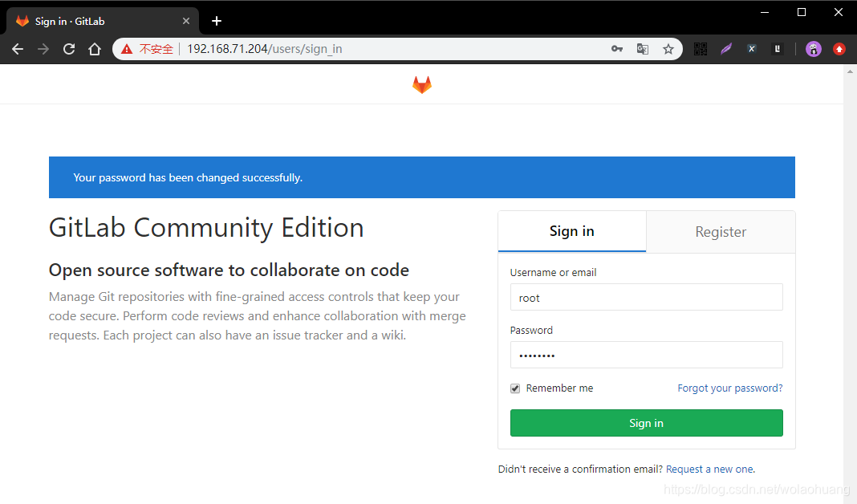Click the Remember me label text

coord(559,388)
